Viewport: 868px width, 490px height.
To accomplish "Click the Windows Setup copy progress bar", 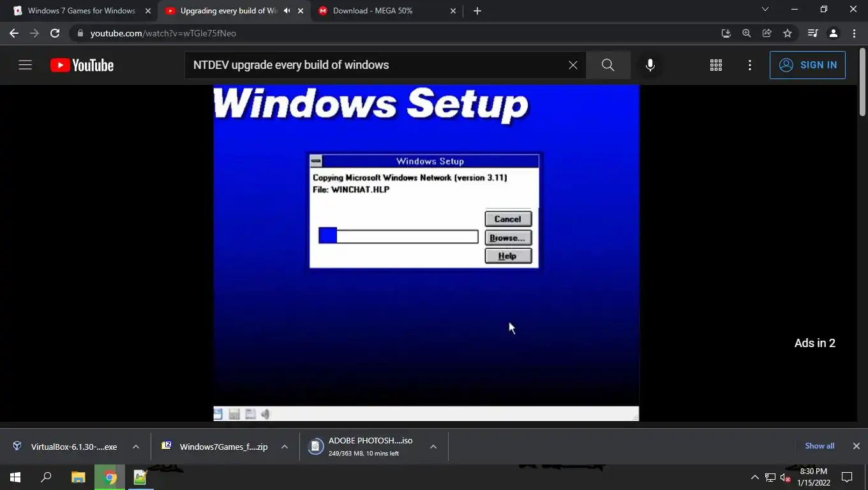I will [398, 235].
